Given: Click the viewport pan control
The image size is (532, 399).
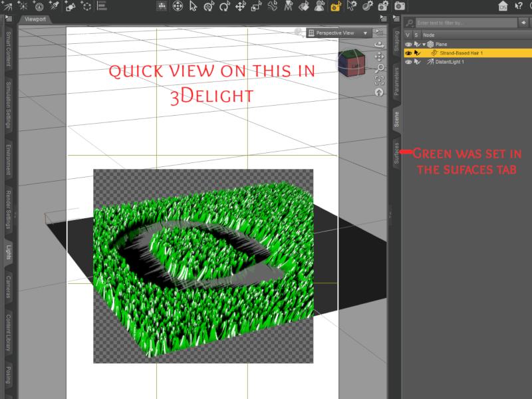Looking at the screenshot, I should pyautogui.click(x=379, y=57).
